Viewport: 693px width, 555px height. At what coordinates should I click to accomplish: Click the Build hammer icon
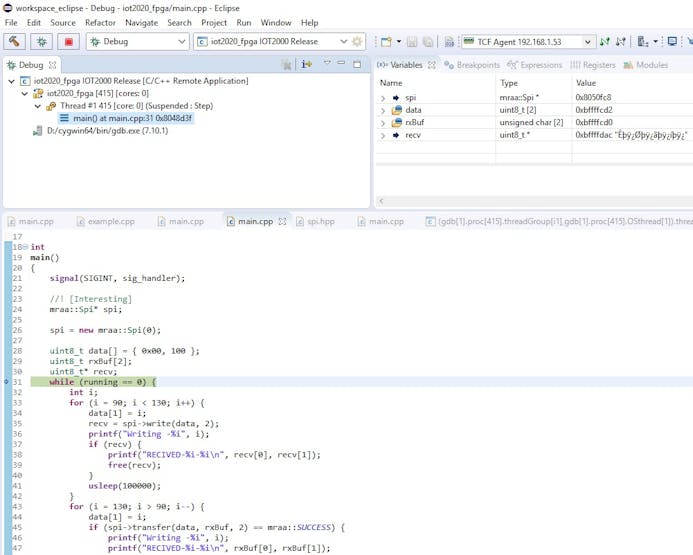(15, 42)
